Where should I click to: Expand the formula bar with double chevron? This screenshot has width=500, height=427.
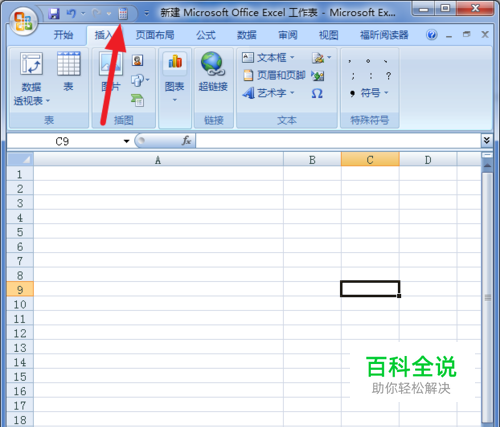coord(487,141)
